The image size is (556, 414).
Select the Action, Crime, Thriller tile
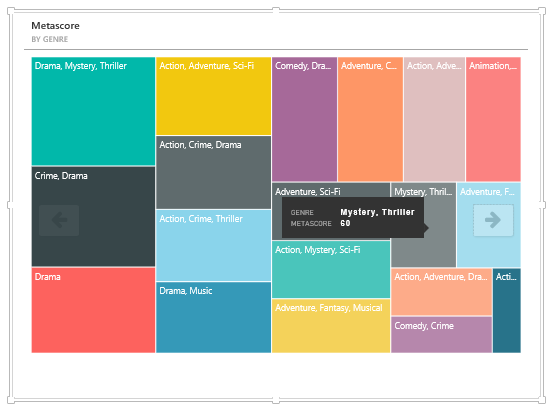tap(213, 246)
